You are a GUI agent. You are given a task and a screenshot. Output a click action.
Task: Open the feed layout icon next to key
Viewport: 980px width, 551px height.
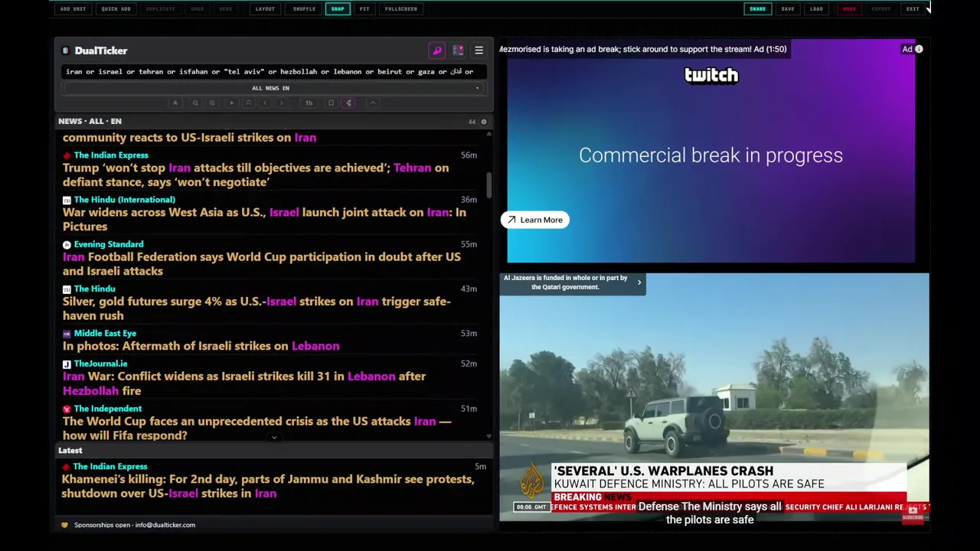pos(458,51)
